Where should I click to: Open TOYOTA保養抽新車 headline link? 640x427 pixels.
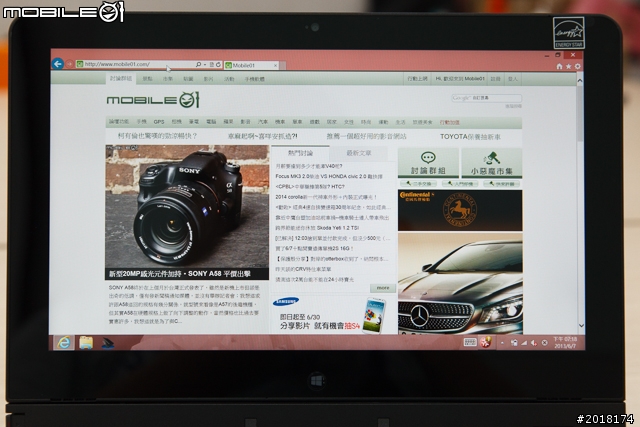point(470,137)
